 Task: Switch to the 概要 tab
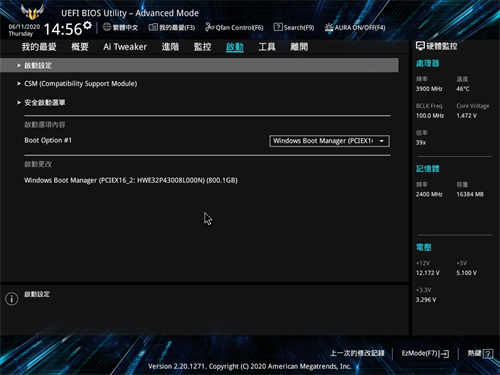pos(80,47)
